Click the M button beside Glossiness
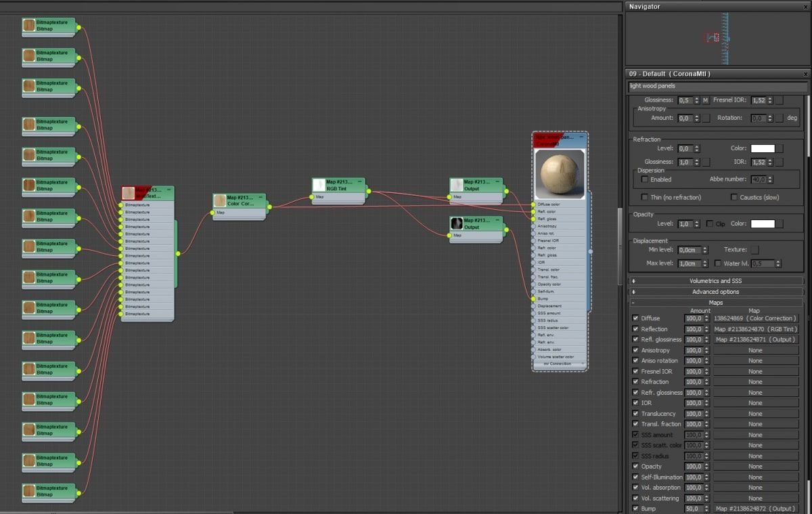Viewport: 812px width, 514px height. (x=705, y=100)
